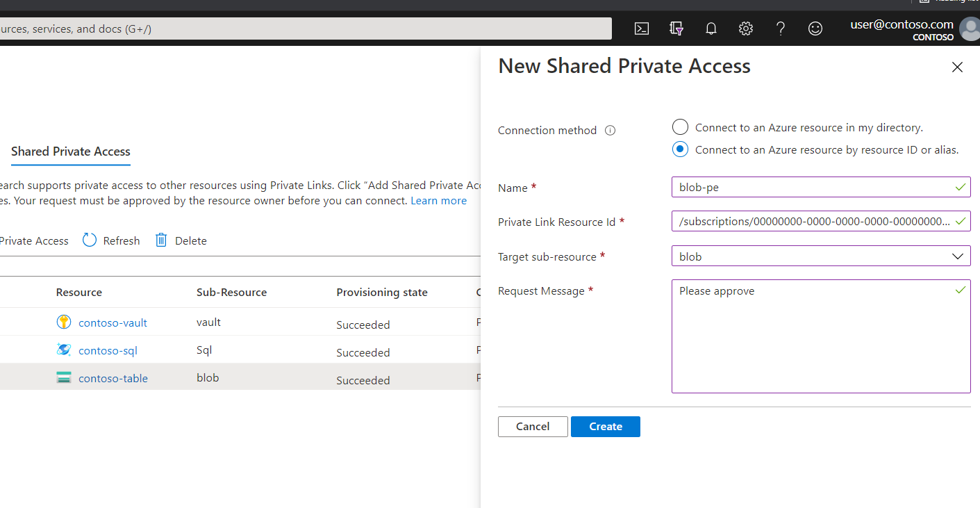Click the help question mark icon
The image size is (980, 508).
point(781,28)
